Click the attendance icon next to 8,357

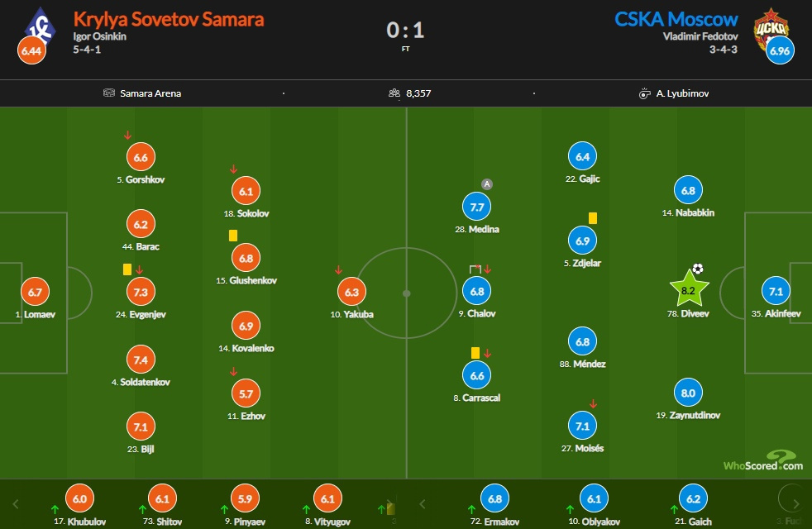click(x=394, y=93)
